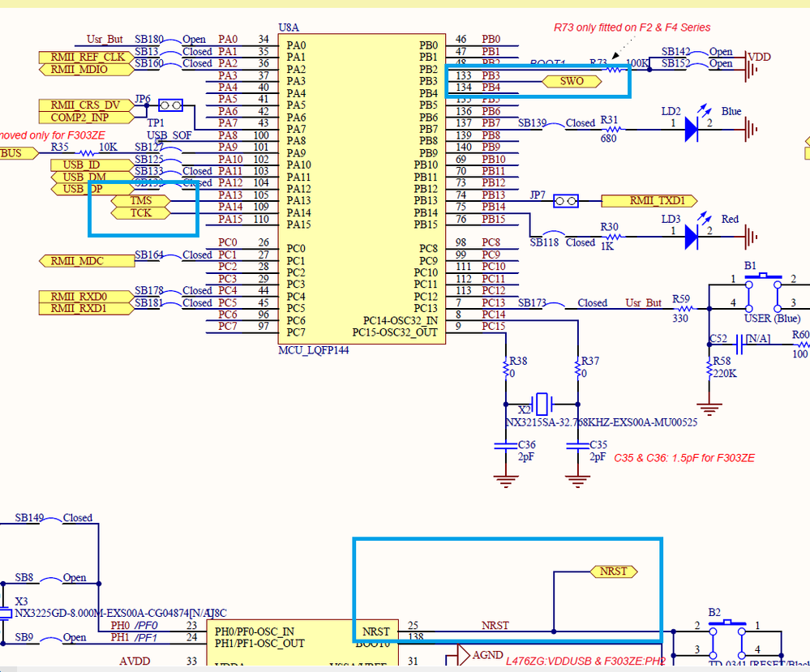Click the B1 USER push-button symbol
810x672 pixels.
coord(763,293)
